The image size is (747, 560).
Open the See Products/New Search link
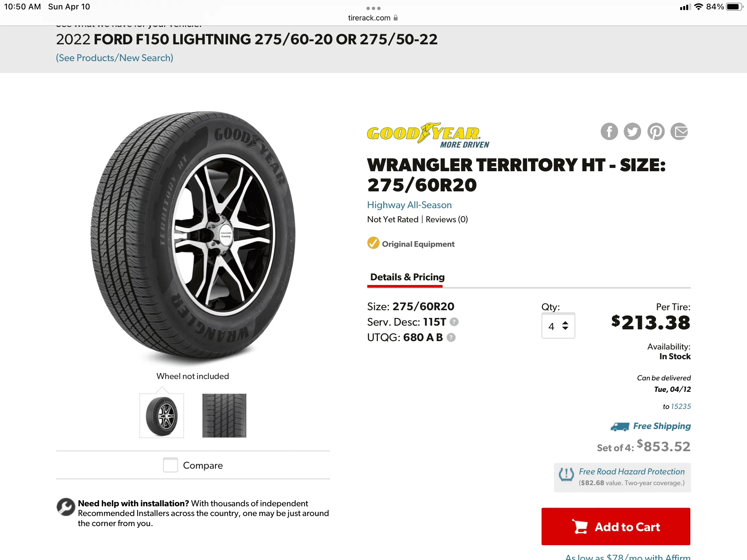115,58
